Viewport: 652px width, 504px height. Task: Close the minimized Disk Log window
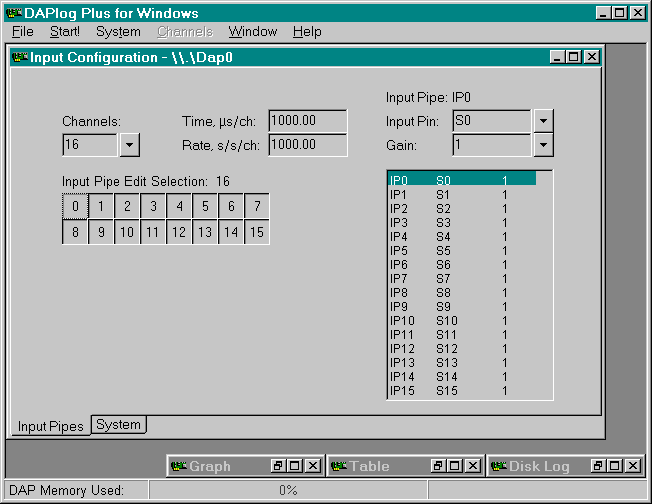[x=633, y=466]
